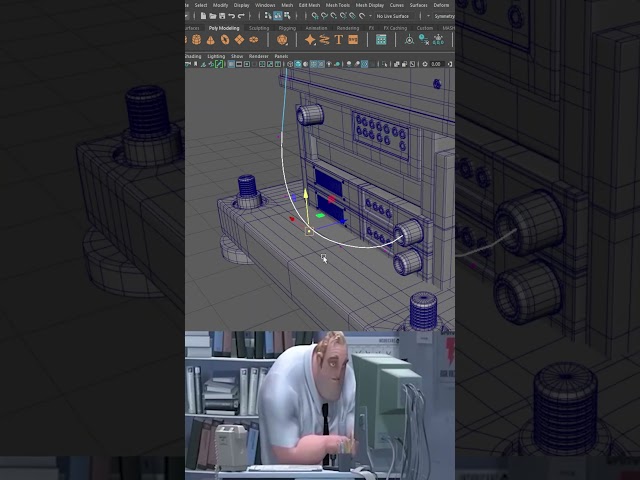
Task: Toggle X-ray display in panel toolbar
Action: pyautogui.click(x=396, y=64)
